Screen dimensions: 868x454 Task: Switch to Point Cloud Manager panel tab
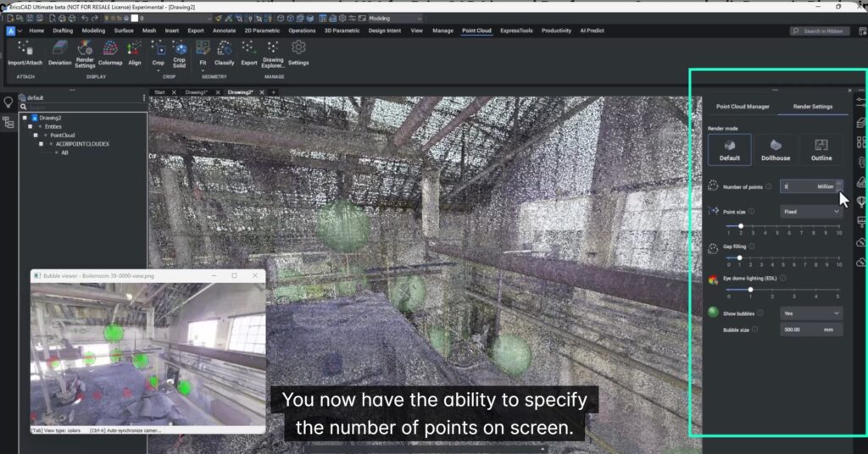click(x=743, y=107)
